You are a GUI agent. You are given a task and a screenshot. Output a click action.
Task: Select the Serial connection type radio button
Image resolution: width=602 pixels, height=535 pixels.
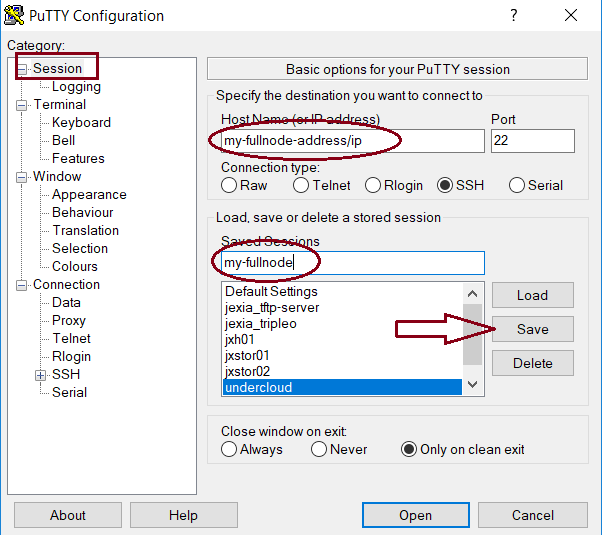517,186
